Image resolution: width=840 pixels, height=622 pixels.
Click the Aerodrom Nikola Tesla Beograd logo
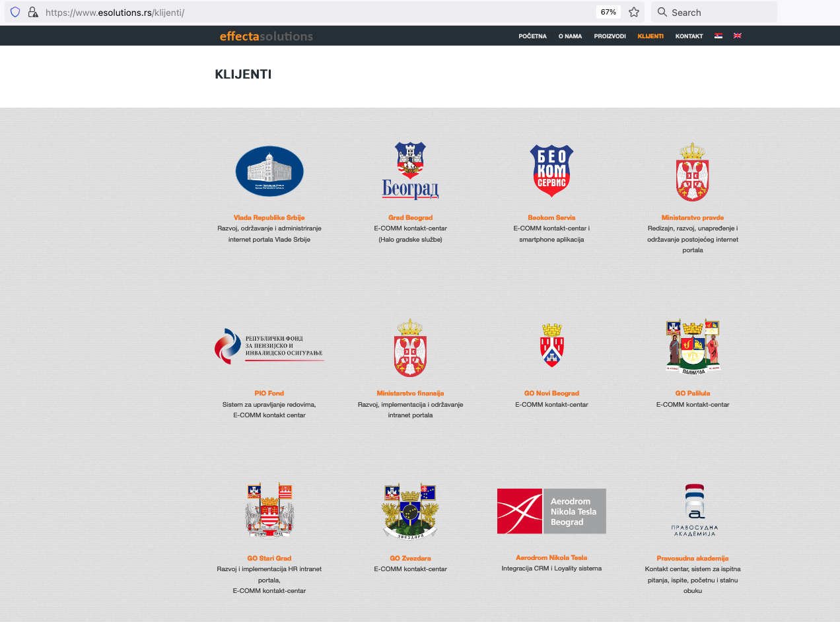(x=551, y=511)
